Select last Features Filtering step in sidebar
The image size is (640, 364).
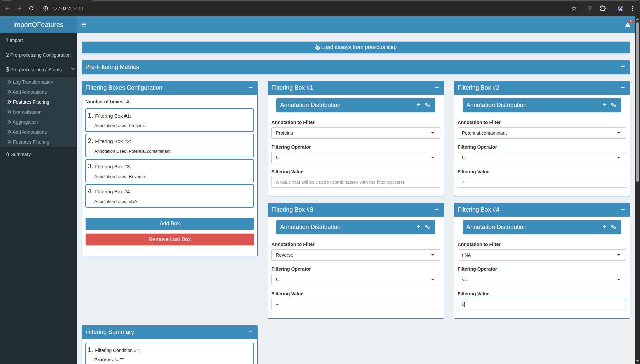38,142
